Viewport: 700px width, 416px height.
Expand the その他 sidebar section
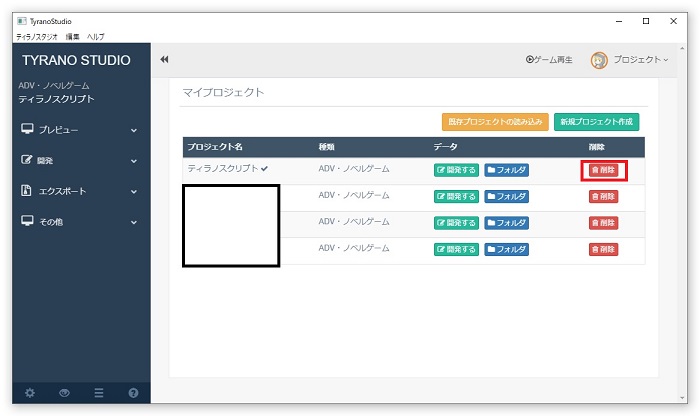click(76, 221)
